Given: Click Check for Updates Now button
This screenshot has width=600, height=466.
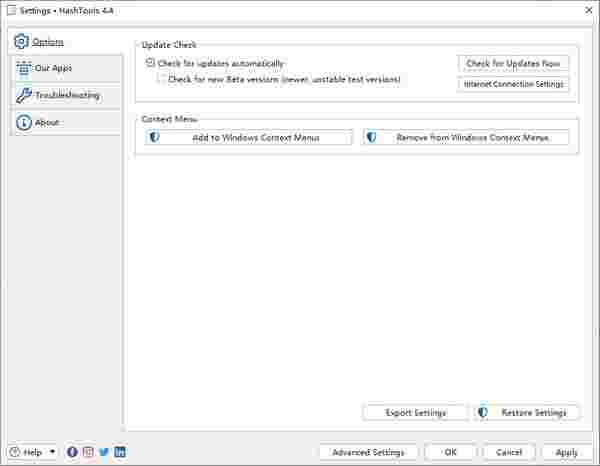Looking at the screenshot, I should [x=513, y=63].
